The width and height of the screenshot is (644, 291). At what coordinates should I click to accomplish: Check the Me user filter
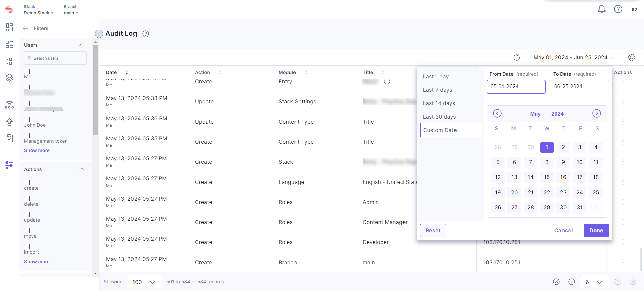pos(27,71)
